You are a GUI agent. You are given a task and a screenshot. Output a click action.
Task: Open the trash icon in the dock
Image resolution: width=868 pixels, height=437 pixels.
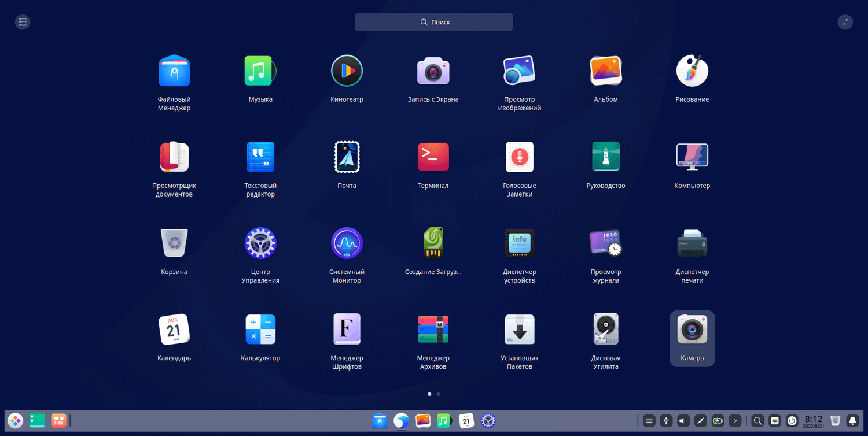point(835,421)
